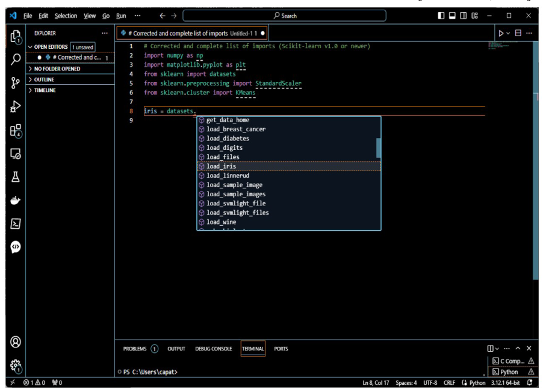546x392 pixels.
Task: Switch to the Ports tab
Action: 281,349
